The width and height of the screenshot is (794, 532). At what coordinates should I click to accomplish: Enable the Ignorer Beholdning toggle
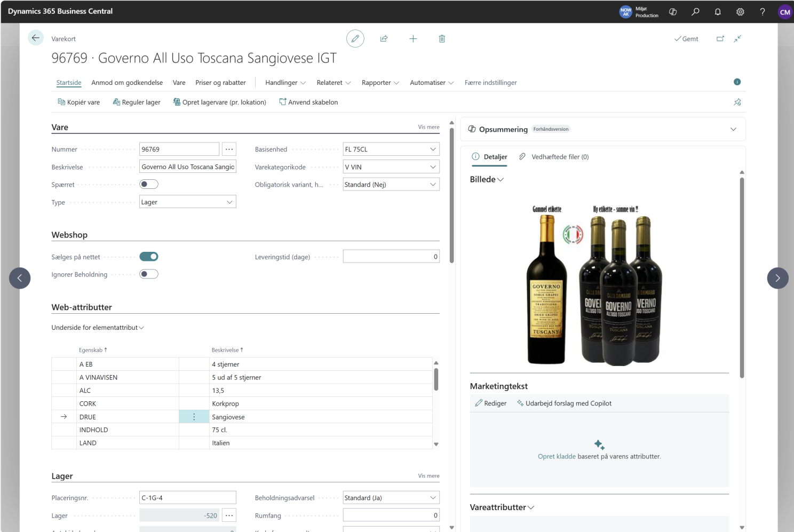point(149,274)
